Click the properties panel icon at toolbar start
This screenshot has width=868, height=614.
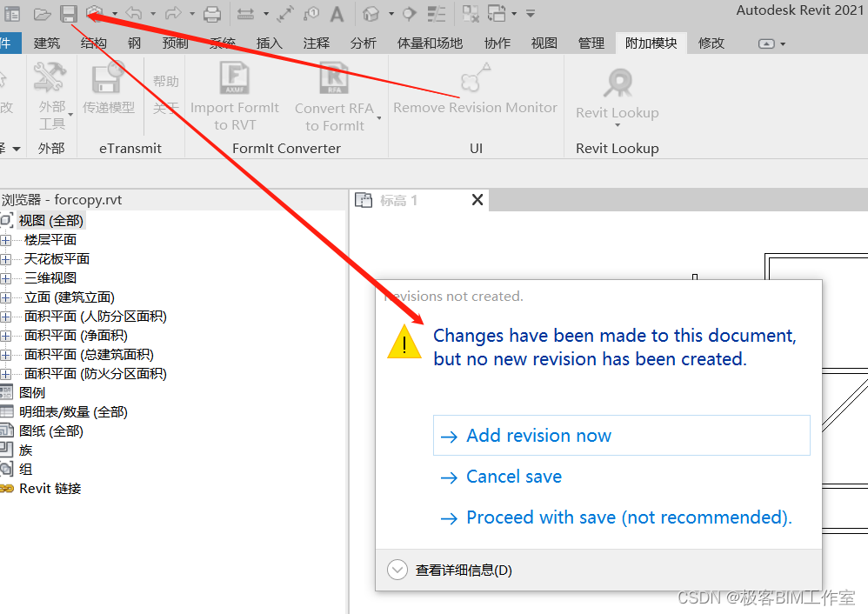point(11,13)
